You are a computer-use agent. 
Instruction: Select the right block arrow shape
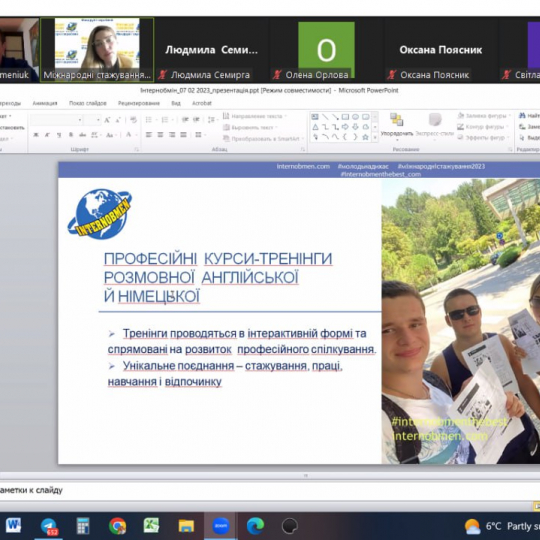click(345, 127)
